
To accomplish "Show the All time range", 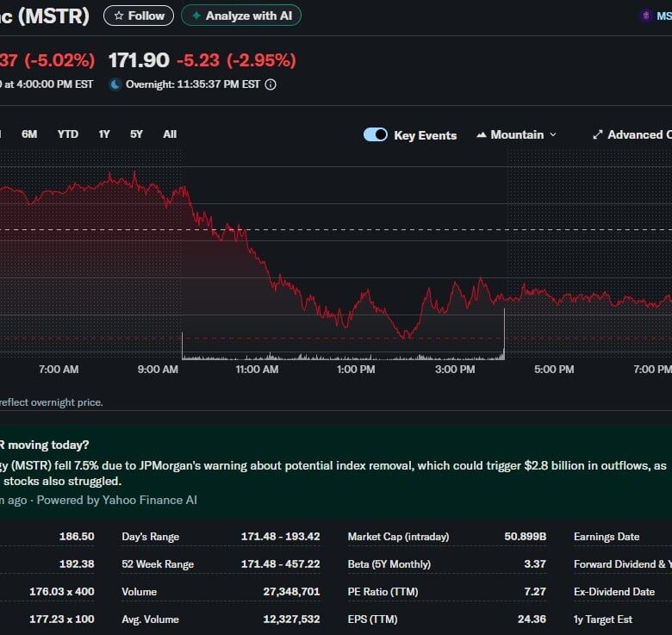I will (x=170, y=134).
